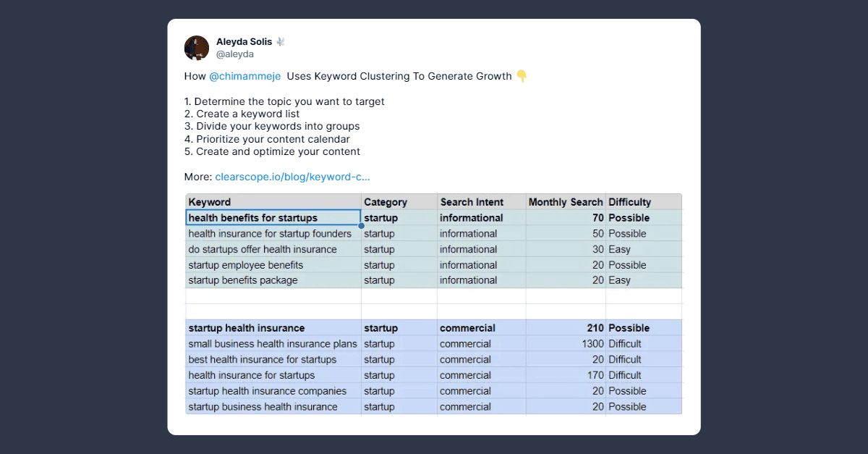
Task: Select the Search Intent column header
Action: [472, 202]
